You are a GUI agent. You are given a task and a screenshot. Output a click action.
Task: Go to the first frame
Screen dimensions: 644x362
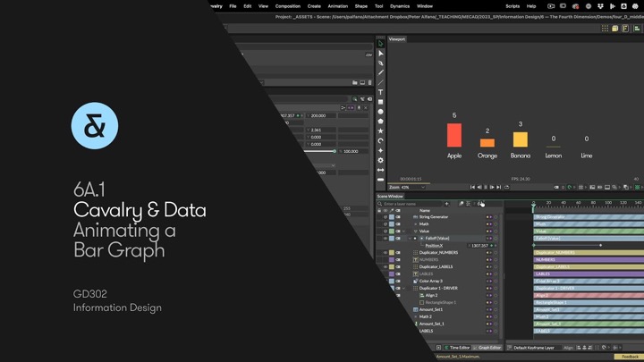tap(472, 187)
